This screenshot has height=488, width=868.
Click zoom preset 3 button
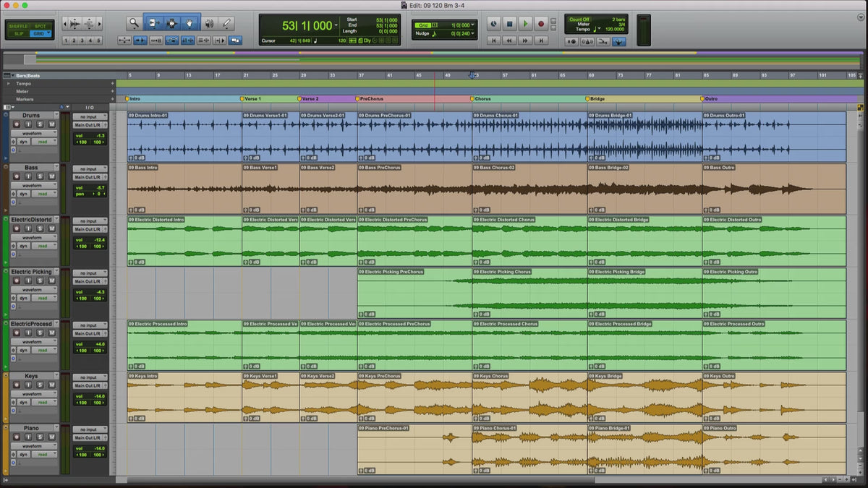tap(82, 40)
